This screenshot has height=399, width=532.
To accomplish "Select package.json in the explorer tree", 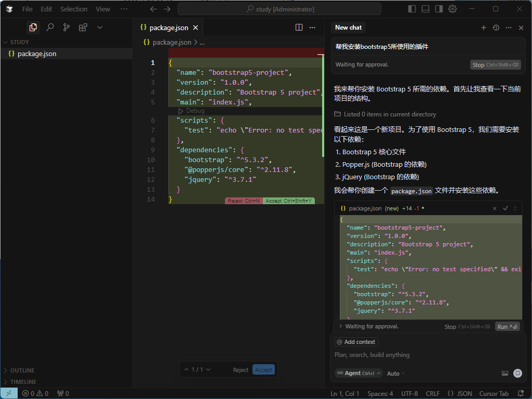I will coord(37,54).
